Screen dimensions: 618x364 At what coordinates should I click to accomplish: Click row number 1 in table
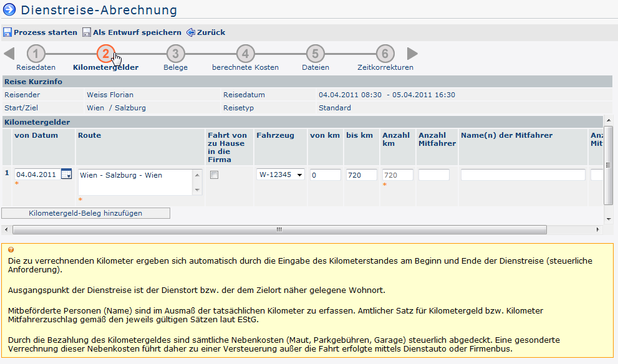7,173
